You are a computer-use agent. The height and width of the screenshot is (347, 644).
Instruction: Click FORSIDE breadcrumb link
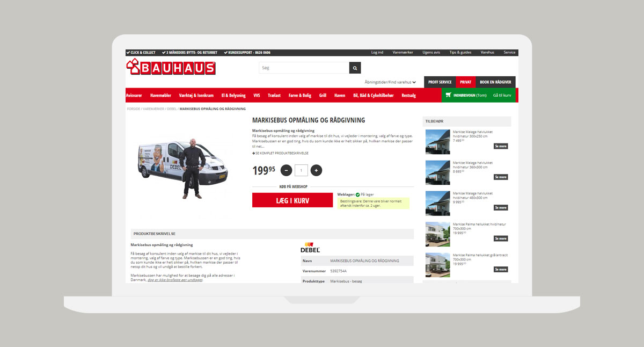click(134, 109)
